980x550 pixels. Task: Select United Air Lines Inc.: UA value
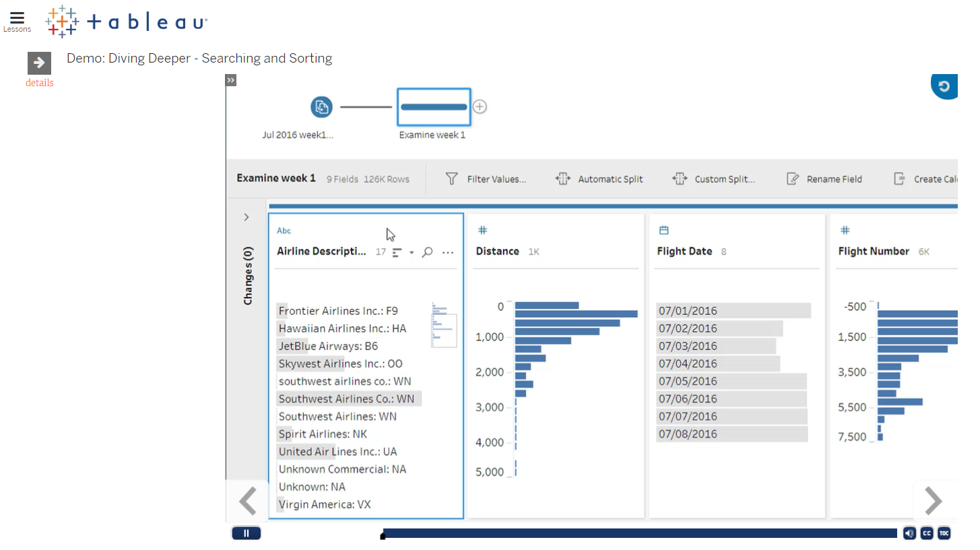tap(337, 451)
